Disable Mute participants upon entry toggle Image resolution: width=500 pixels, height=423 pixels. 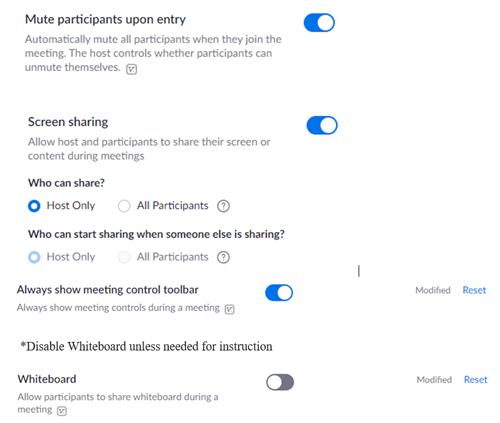(x=319, y=23)
